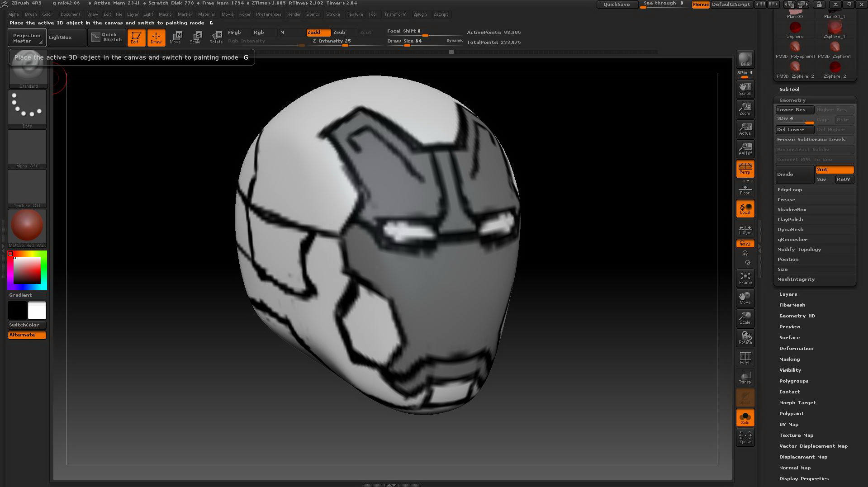
Task: Select the Scale mode in top shelf
Action: (x=195, y=38)
